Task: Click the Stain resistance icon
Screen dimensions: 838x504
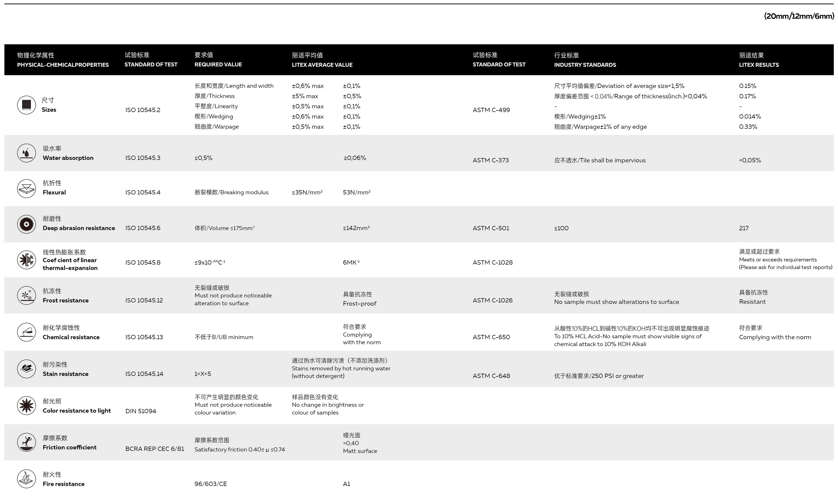Action: click(27, 369)
